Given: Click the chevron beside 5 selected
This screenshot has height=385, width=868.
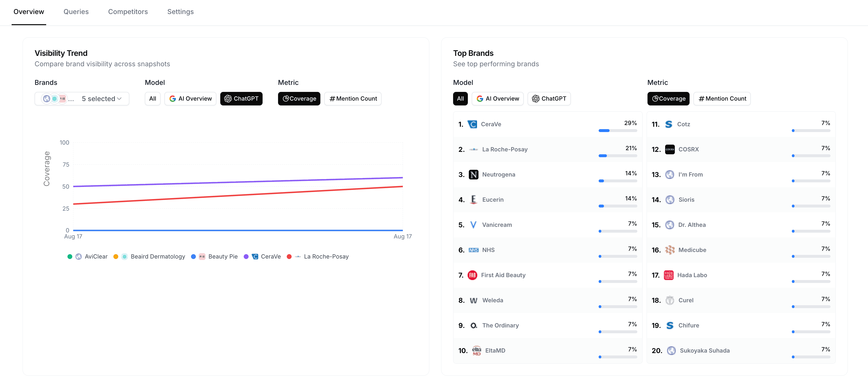Looking at the screenshot, I should point(119,99).
